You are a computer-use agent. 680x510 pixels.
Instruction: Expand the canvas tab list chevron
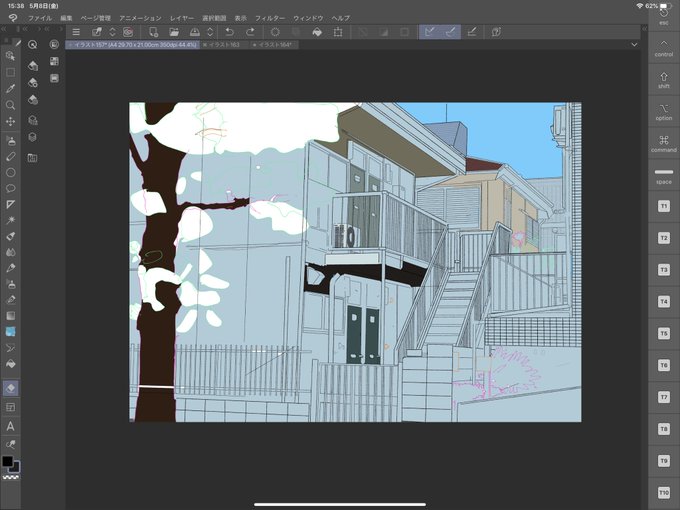pos(634,45)
